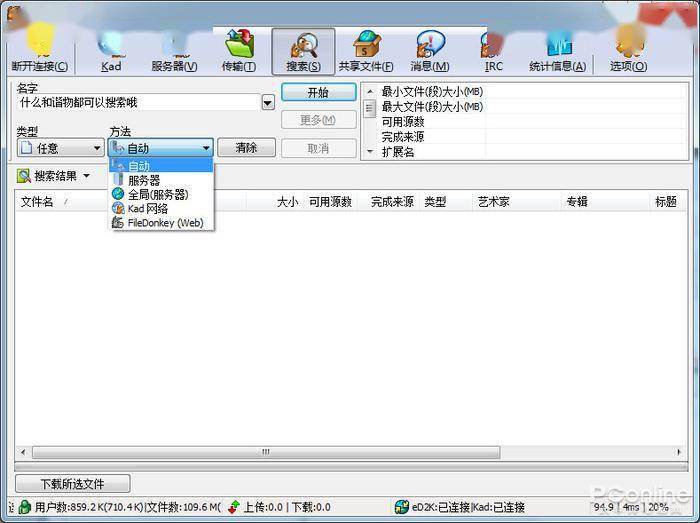Click the Kad 网络 option icon
The width and height of the screenshot is (700, 523).
(118, 208)
